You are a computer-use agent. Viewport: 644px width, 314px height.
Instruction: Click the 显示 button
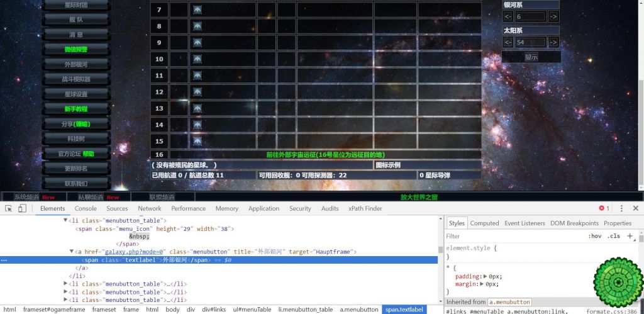tap(531, 57)
